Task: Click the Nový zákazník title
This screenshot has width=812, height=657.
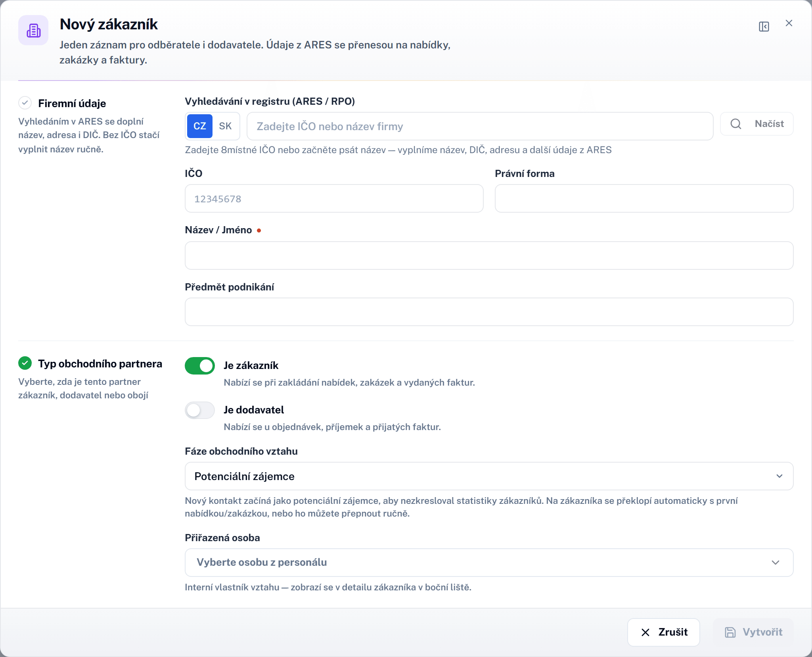Action: coord(109,24)
